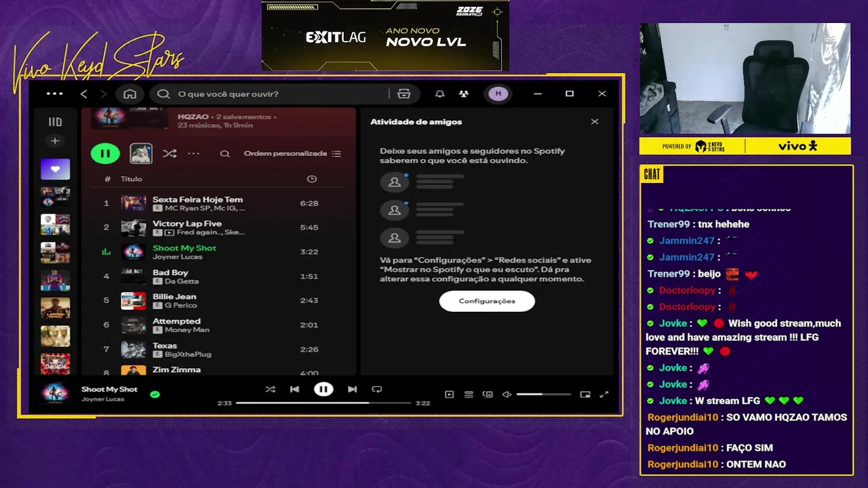868x488 pixels.
Task: Toggle repeat in player controls
Action: [377, 389]
